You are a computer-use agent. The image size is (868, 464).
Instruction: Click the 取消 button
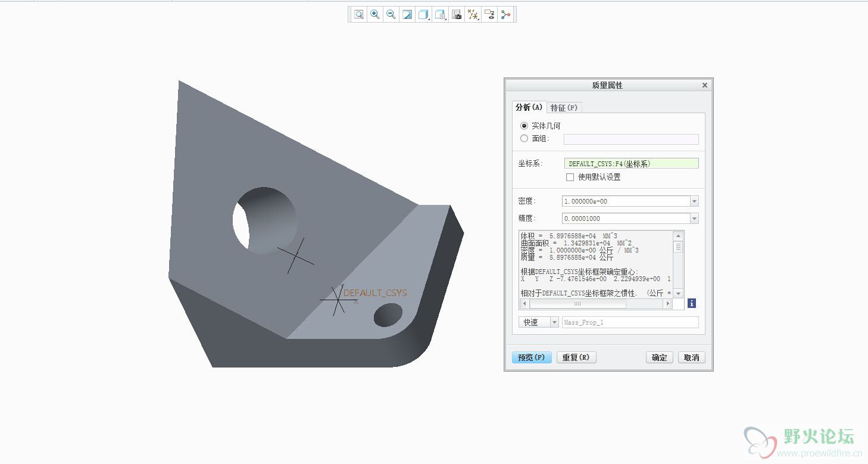691,357
